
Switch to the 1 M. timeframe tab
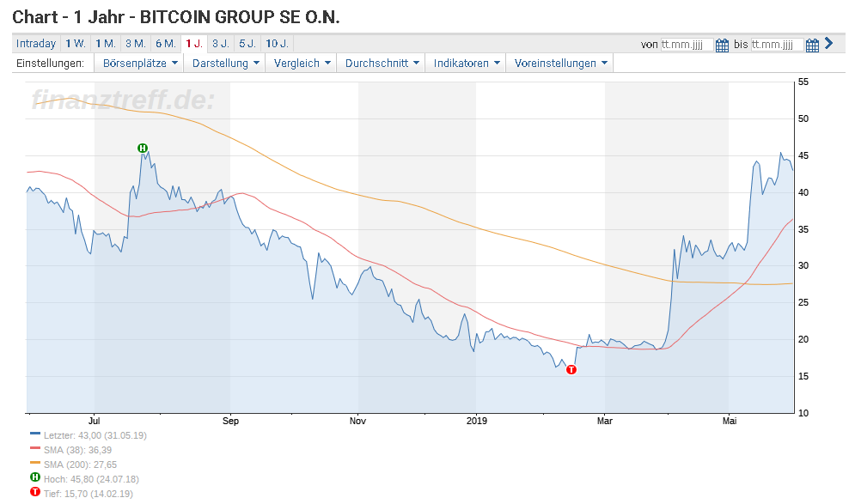pyautogui.click(x=105, y=44)
